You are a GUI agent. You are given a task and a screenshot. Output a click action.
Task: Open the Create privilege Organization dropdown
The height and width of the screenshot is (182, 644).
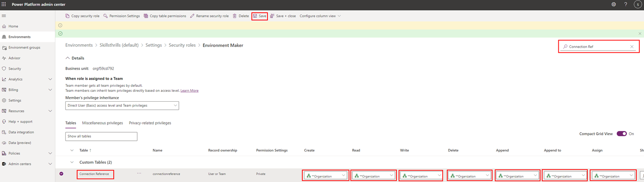tap(326, 176)
